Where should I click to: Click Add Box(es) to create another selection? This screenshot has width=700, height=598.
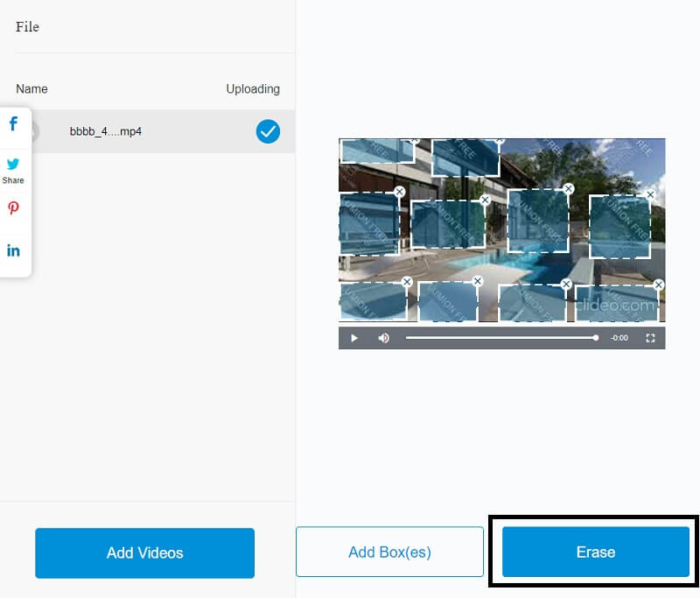[389, 552]
